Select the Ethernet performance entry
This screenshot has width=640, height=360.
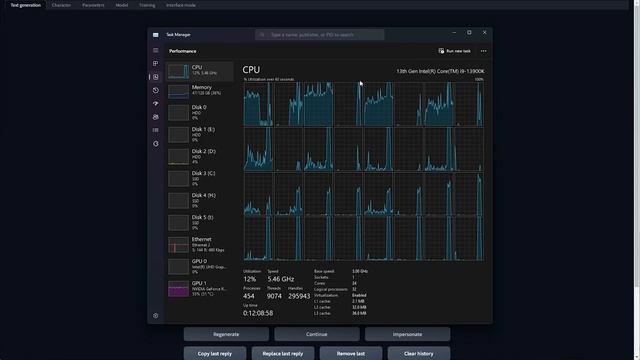[200, 244]
